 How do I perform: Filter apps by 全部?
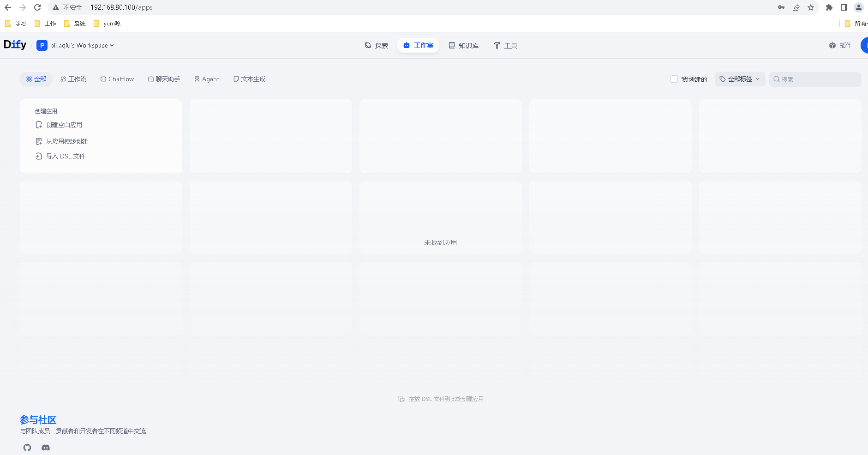pos(36,79)
